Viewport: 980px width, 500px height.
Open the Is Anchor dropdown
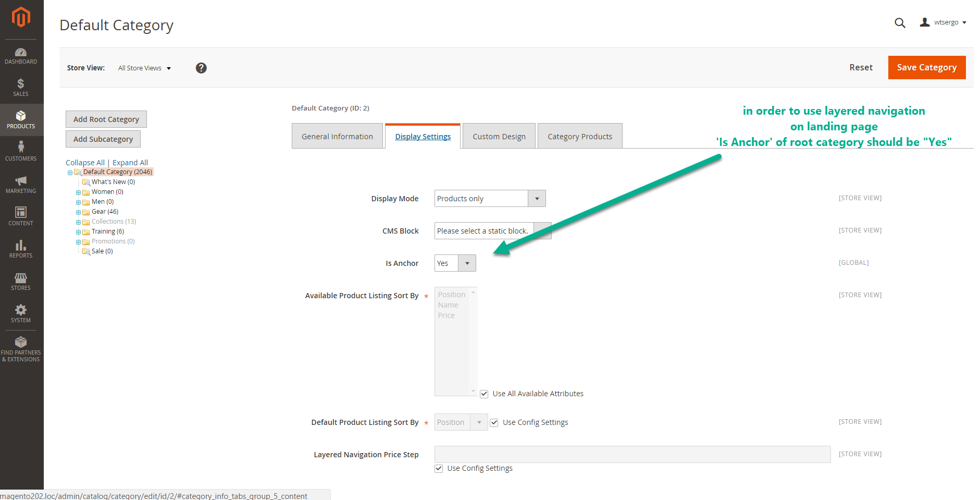click(455, 263)
